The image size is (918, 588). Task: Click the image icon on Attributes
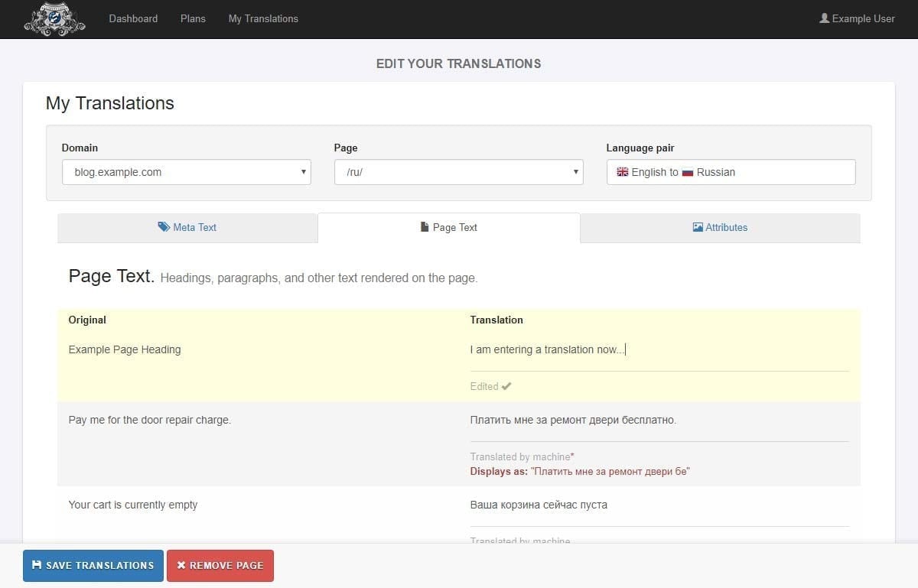tap(698, 227)
